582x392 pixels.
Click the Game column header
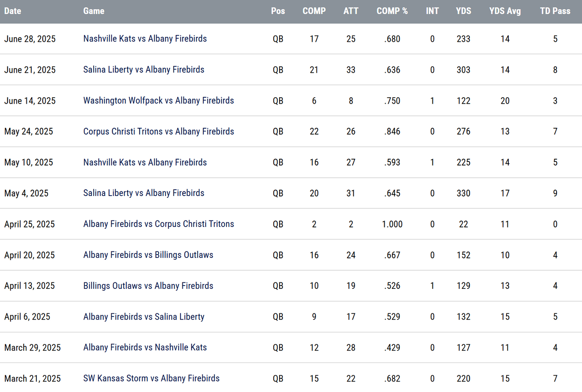(94, 11)
